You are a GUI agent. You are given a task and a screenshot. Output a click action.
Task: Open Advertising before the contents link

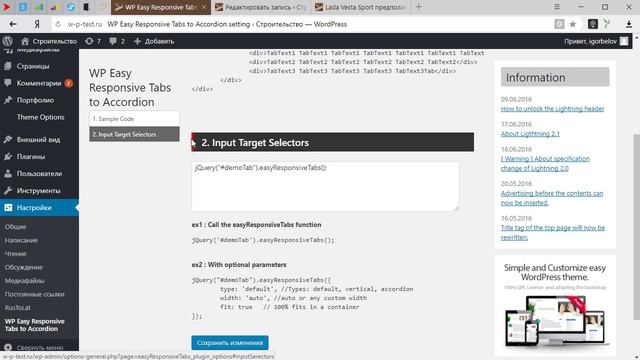tap(552, 198)
